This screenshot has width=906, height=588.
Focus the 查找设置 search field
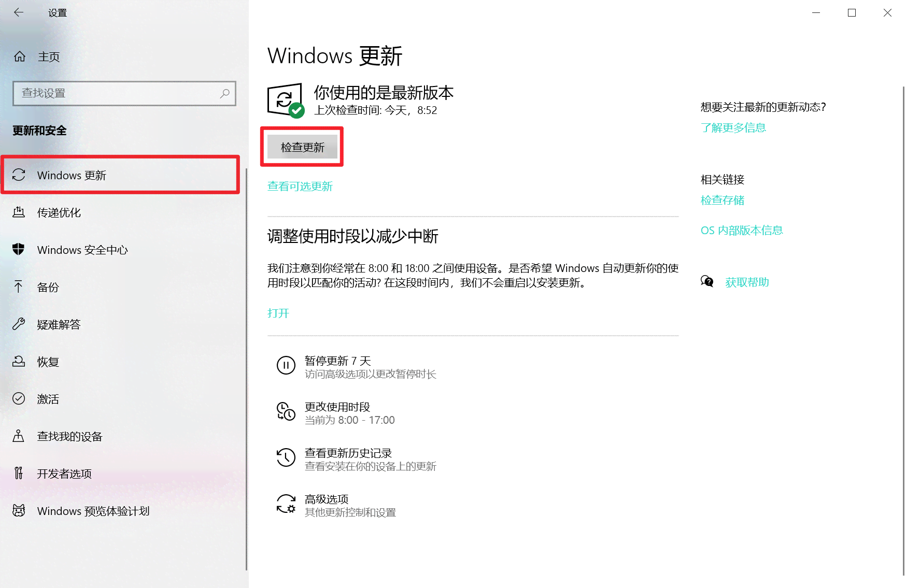point(124,93)
